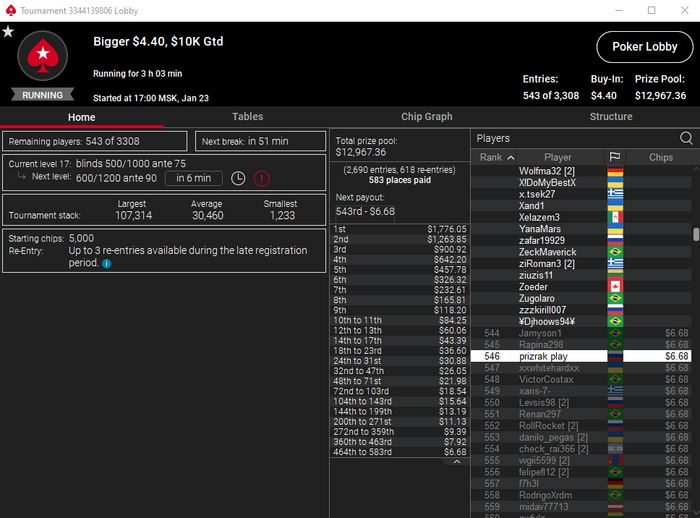Click the player list scrollbar thumb
The image size is (700, 518).
[696, 234]
